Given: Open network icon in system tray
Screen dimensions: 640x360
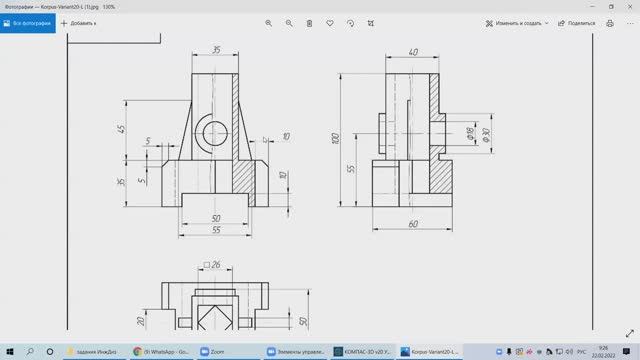Looking at the screenshot, I should click(x=559, y=351).
